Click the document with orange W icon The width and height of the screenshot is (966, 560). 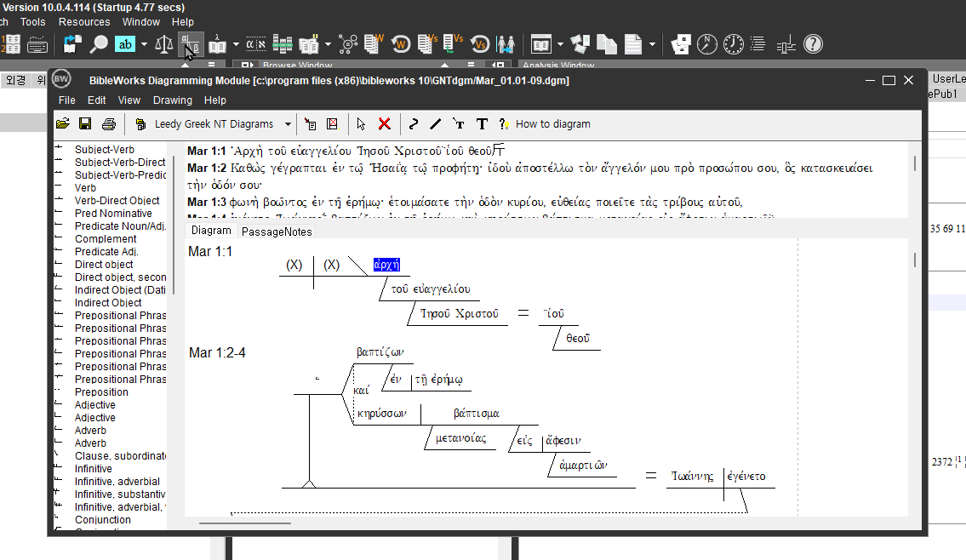(x=374, y=43)
